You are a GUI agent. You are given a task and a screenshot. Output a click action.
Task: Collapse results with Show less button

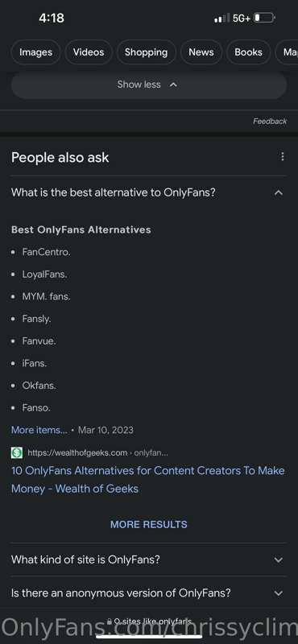point(149,85)
